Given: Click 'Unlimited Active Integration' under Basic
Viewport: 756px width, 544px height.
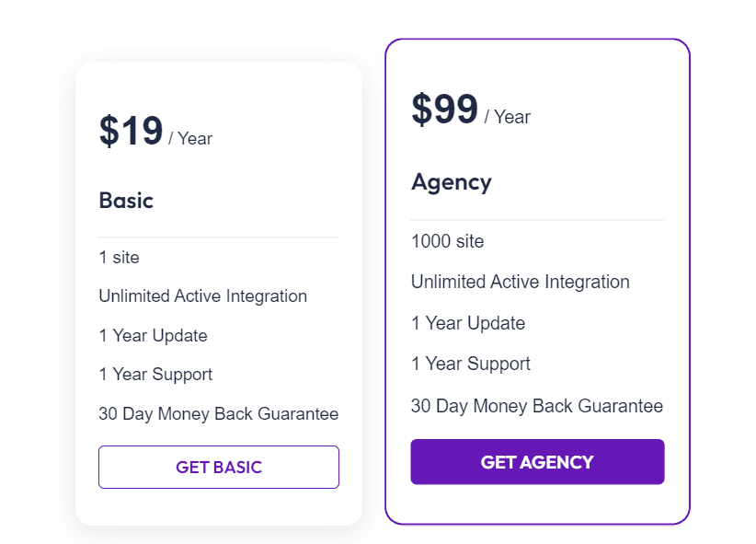Looking at the screenshot, I should point(203,296).
